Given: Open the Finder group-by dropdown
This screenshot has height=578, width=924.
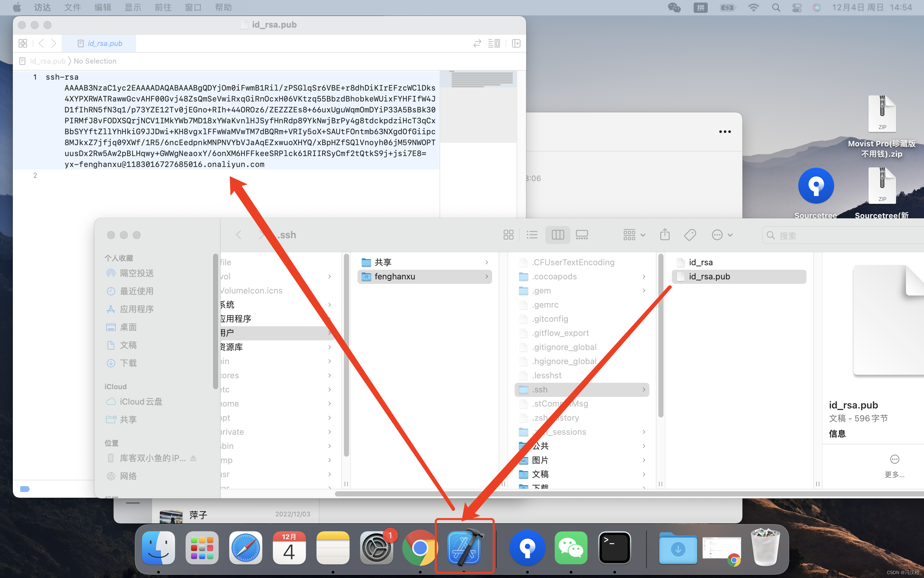Looking at the screenshot, I should tap(634, 235).
